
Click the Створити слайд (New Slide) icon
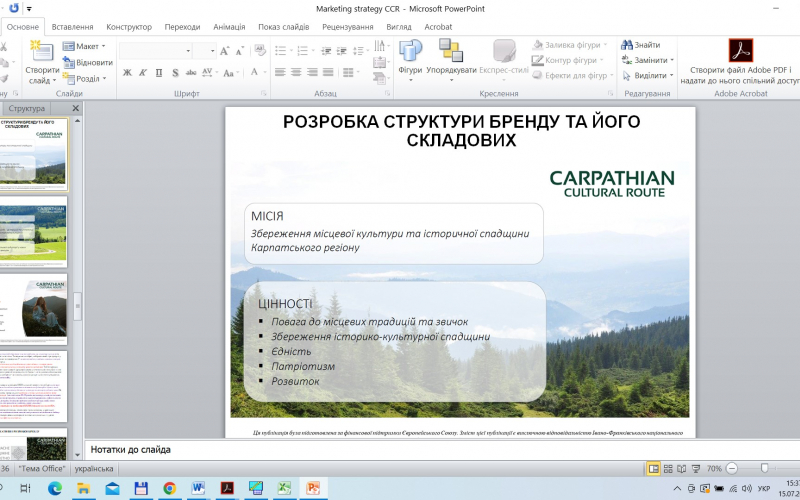click(x=42, y=52)
